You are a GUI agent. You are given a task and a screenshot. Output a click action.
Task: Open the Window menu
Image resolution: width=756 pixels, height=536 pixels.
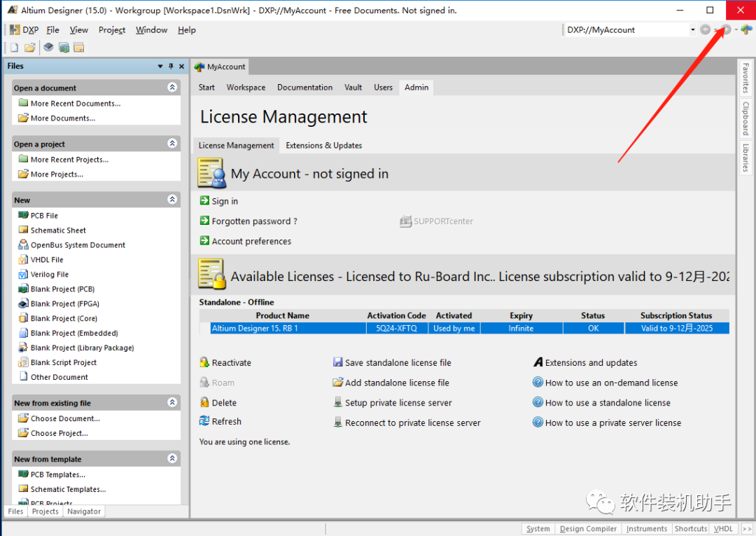151,30
